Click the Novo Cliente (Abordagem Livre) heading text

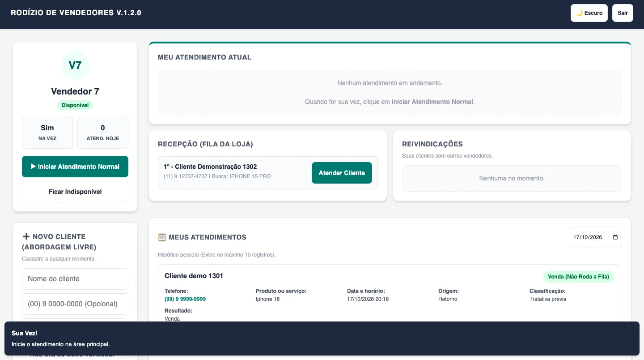coord(59,242)
